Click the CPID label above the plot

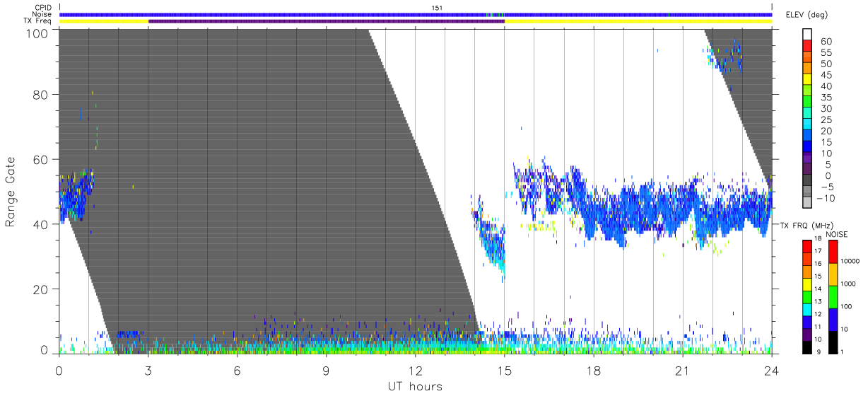coord(43,8)
